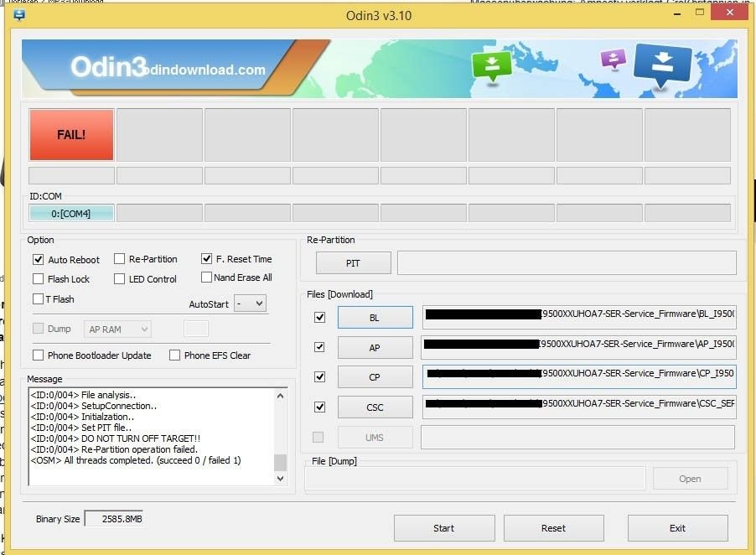Click the 'SetupConnection..' log line

(94, 406)
